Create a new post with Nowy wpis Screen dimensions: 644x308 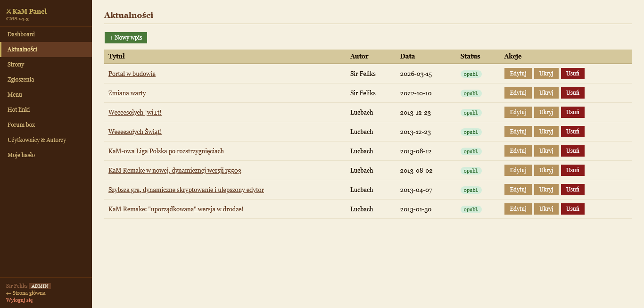[126, 38]
